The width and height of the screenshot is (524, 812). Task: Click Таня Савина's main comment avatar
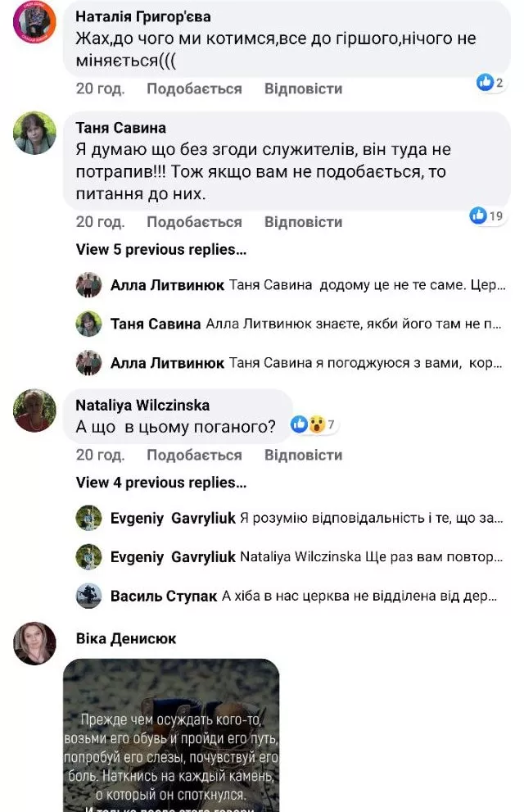coord(35,134)
